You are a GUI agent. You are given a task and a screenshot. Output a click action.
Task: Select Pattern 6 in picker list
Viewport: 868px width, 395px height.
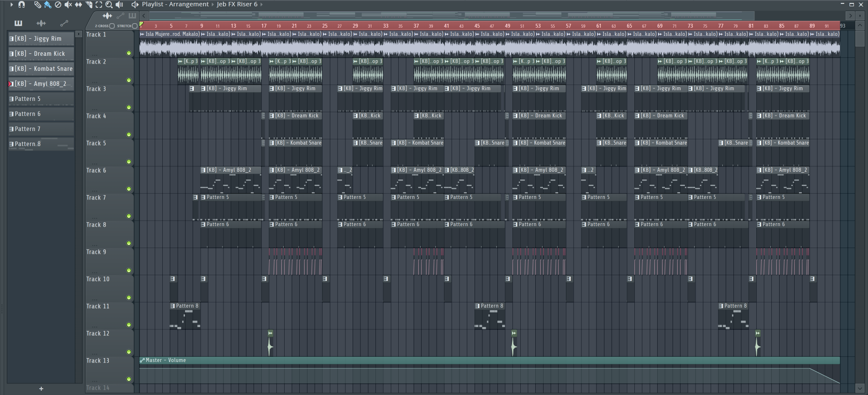click(x=41, y=114)
